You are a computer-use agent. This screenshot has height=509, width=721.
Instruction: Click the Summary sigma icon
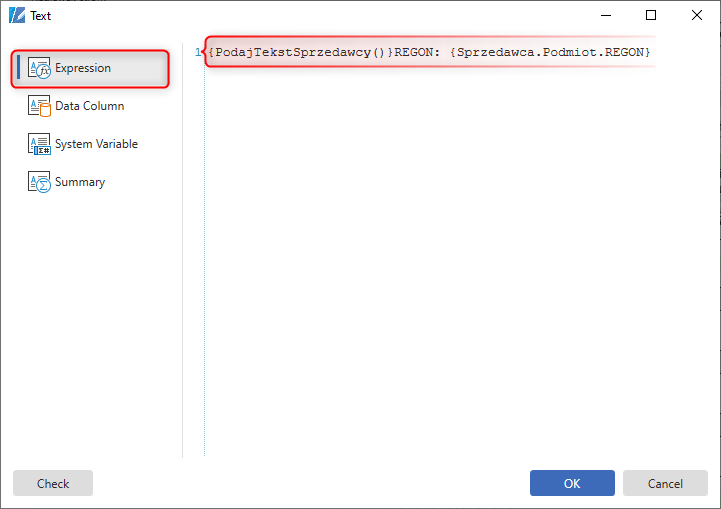click(39, 182)
